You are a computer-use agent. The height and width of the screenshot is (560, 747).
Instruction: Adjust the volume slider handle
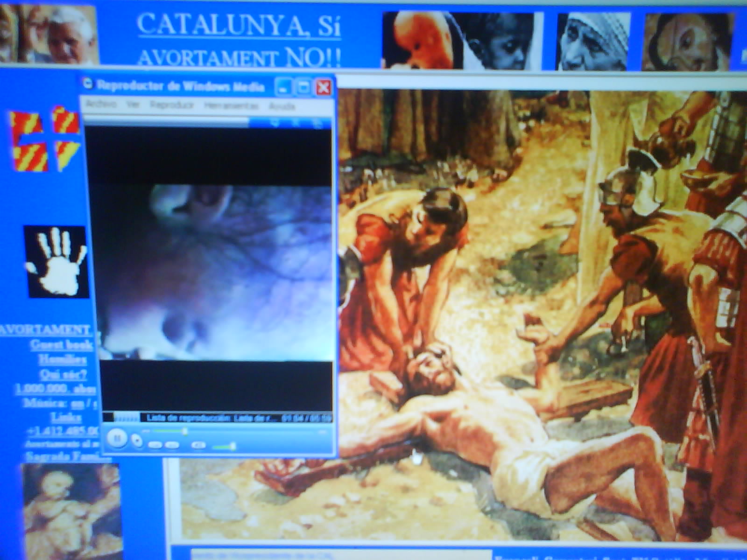[x=233, y=447]
